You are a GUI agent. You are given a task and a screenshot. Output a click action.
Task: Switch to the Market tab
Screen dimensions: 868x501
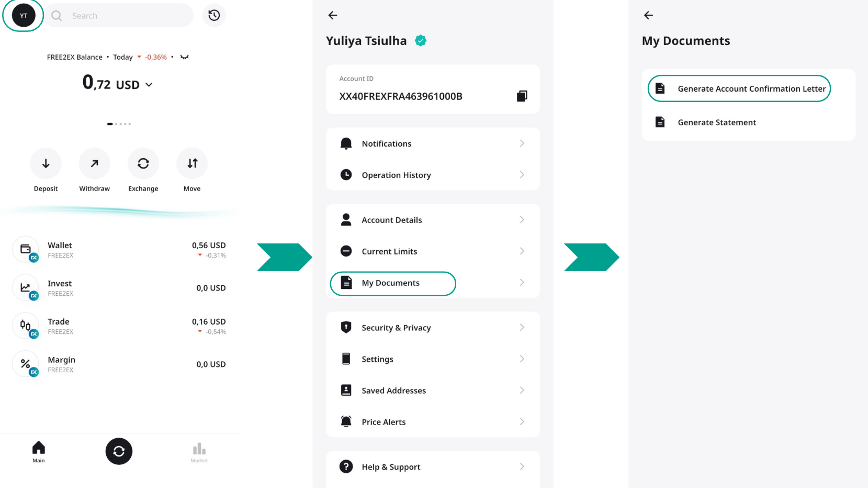click(x=199, y=452)
